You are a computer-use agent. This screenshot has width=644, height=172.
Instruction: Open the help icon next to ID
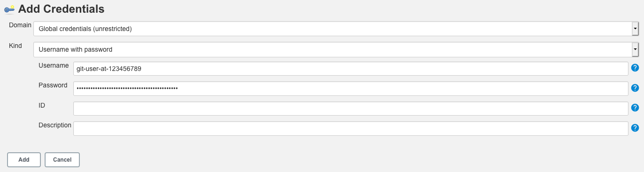click(635, 108)
